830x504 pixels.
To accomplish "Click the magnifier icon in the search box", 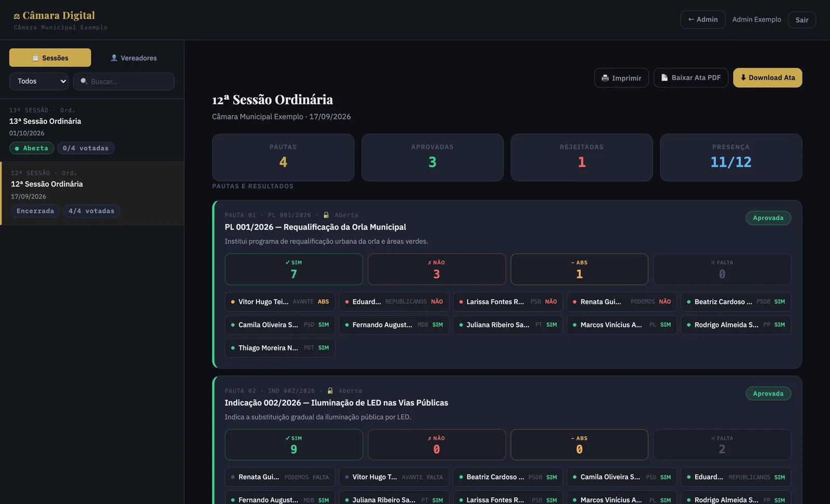I will click(x=84, y=81).
